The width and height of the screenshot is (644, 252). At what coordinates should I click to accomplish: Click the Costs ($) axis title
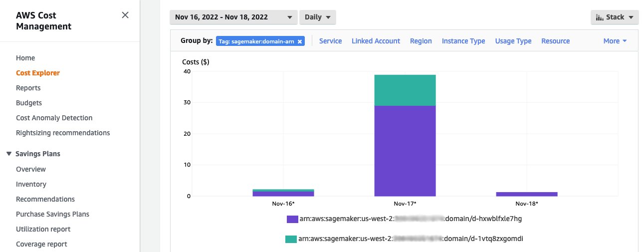(196, 62)
